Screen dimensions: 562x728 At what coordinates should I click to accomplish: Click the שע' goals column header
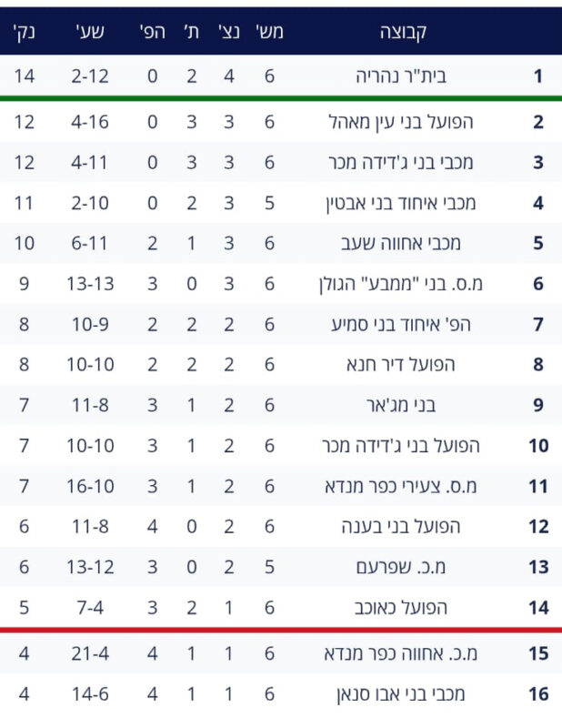(x=89, y=32)
